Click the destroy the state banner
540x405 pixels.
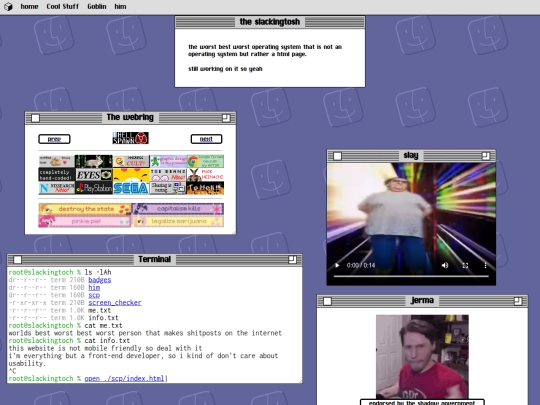coord(85,209)
